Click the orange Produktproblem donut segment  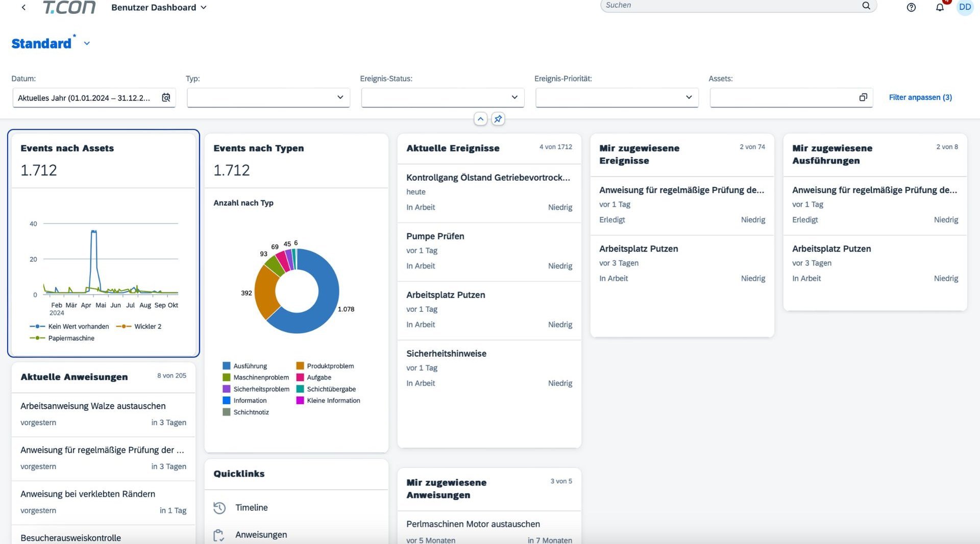click(265, 292)
